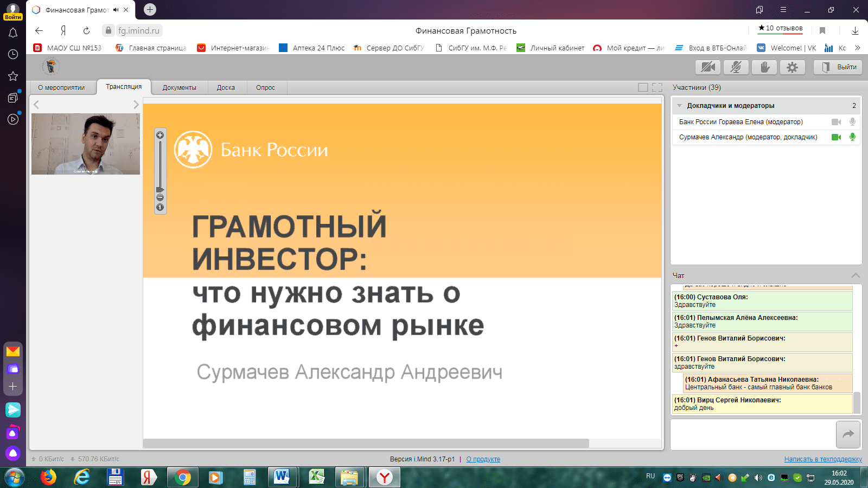Click the Выйти exit button

coord(838,67)
